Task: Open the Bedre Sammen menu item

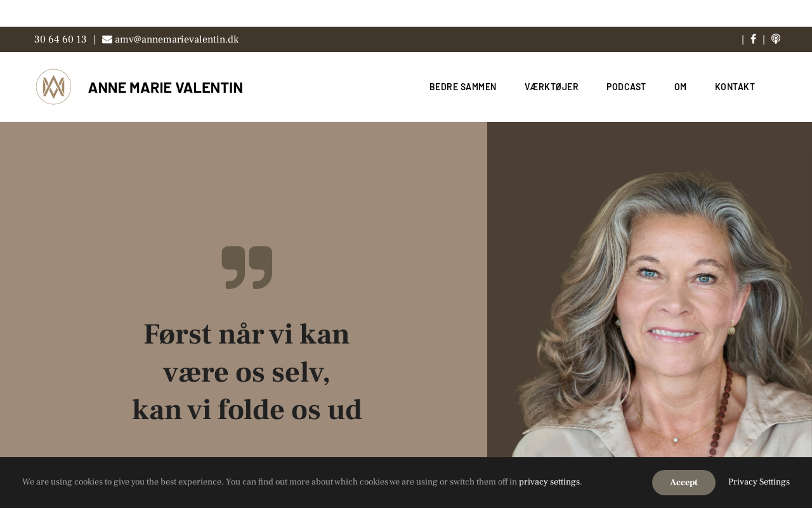Action: [x=463, y=87]
